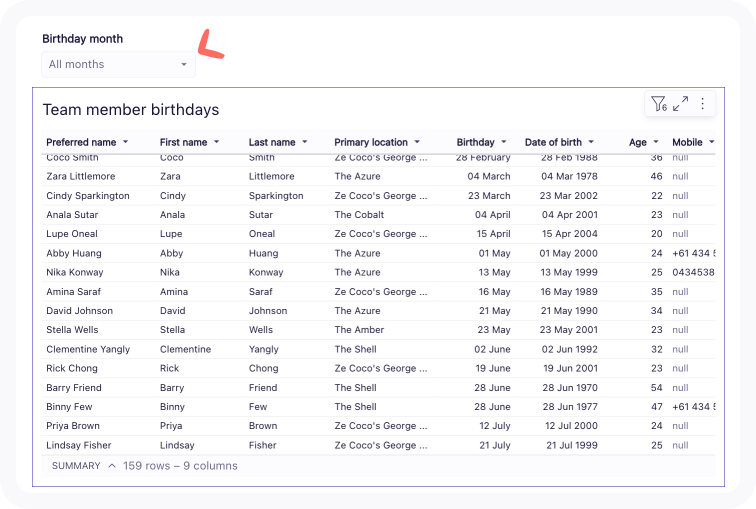Click the 15 Apr 2004 date cell
This screenshot has height=509, width=756.
pyautogui.click(x=569, y=234)
